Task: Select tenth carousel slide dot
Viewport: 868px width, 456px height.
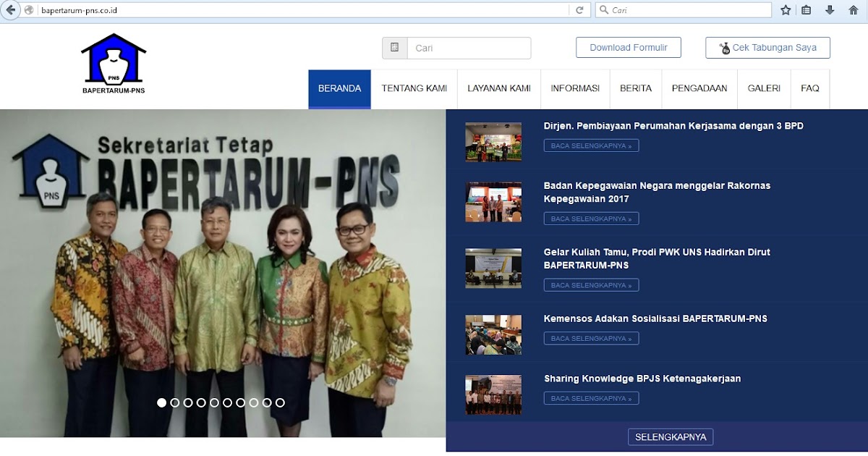Action: pyautogui.click(x=280, y=402)
